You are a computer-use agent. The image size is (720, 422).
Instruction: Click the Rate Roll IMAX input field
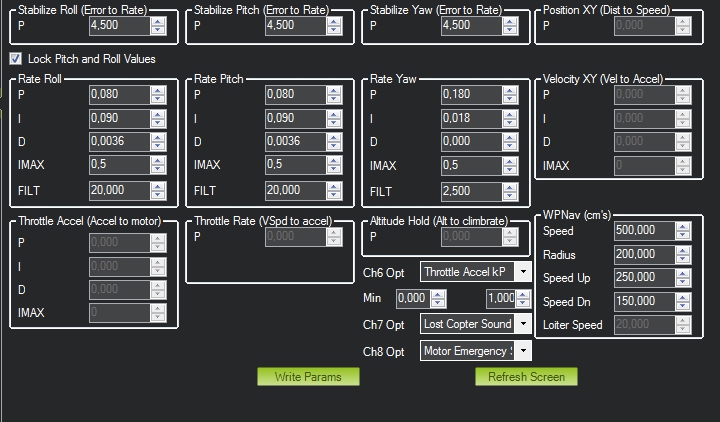coord(119,166)
